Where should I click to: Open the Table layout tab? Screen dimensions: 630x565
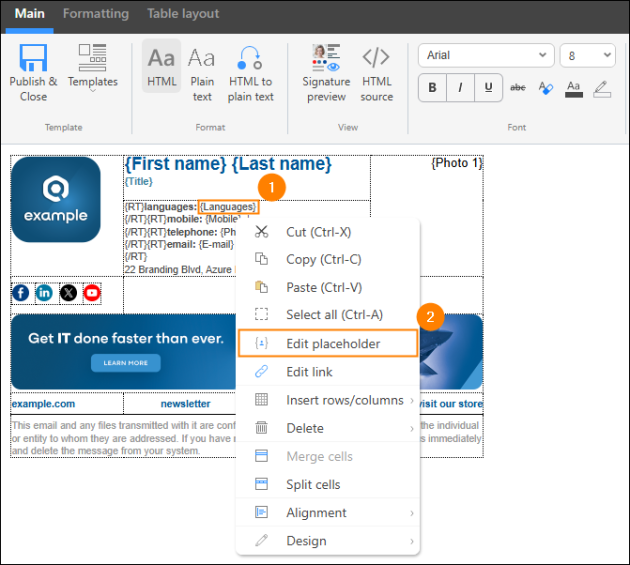183,14
